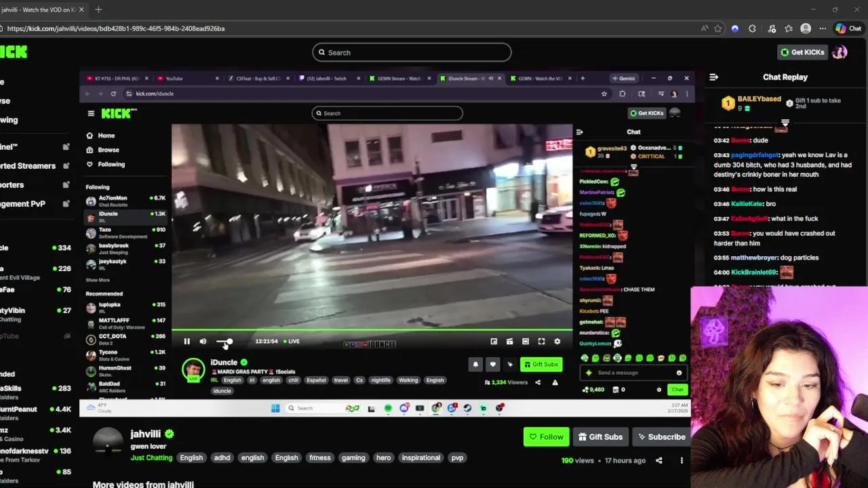Open recorded player settings gear

(x=557, y=342)
